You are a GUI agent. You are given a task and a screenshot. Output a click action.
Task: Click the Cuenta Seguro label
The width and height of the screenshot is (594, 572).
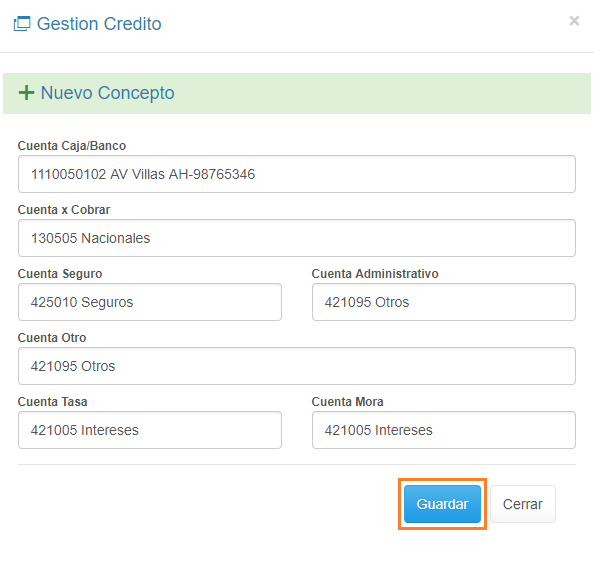click(x=60, y=274)
